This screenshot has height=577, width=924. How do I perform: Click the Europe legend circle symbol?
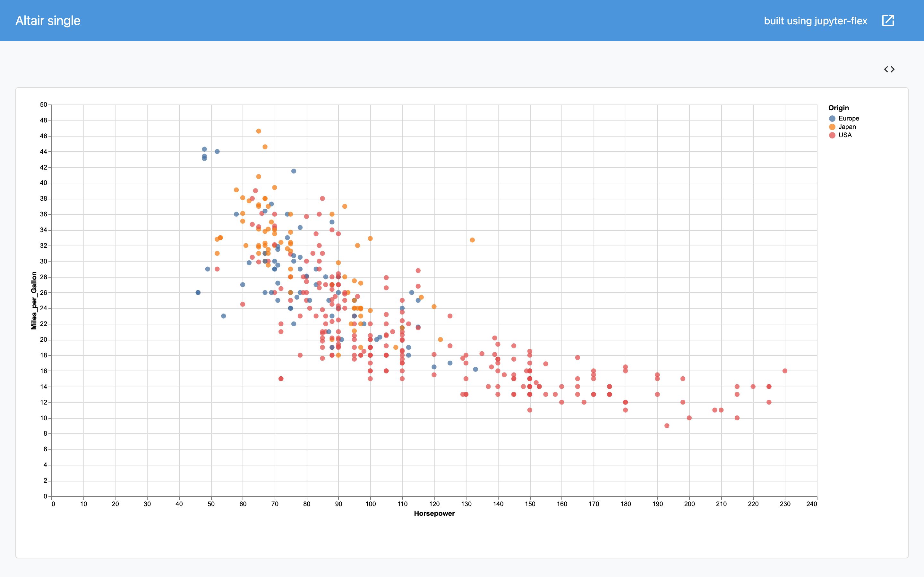[832, 119]
